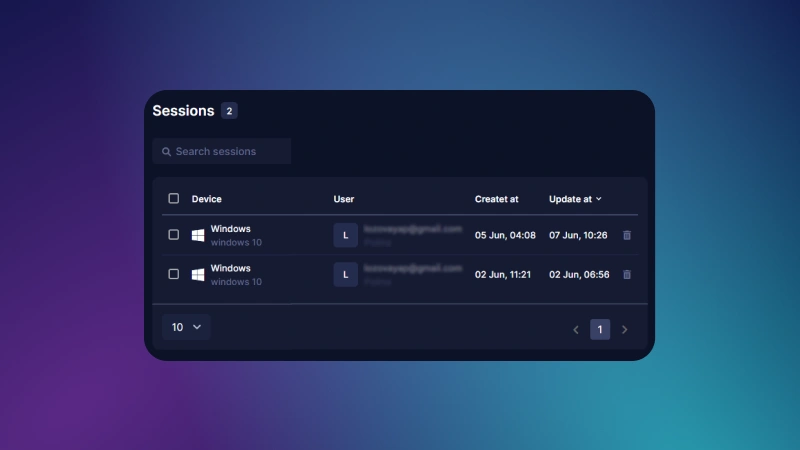Sort by the Update at column
This screenshot has height=450, width=800.
(575, 199)
